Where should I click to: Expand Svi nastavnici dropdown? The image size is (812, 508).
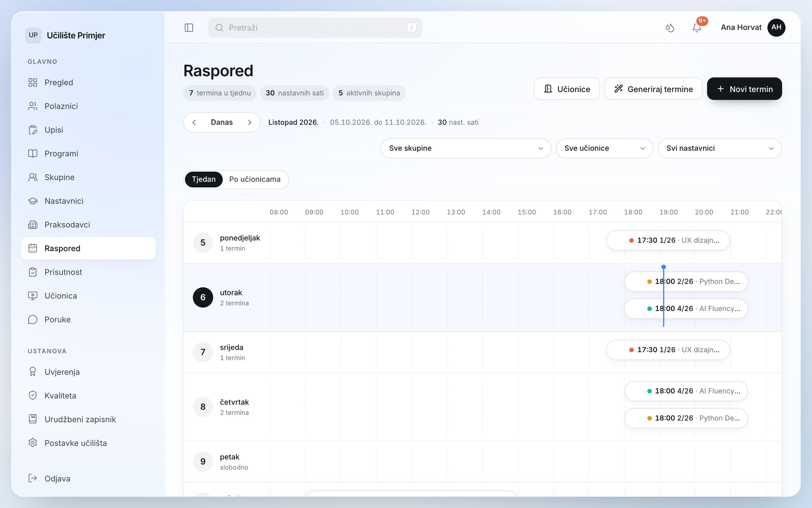tap(720, 148)
